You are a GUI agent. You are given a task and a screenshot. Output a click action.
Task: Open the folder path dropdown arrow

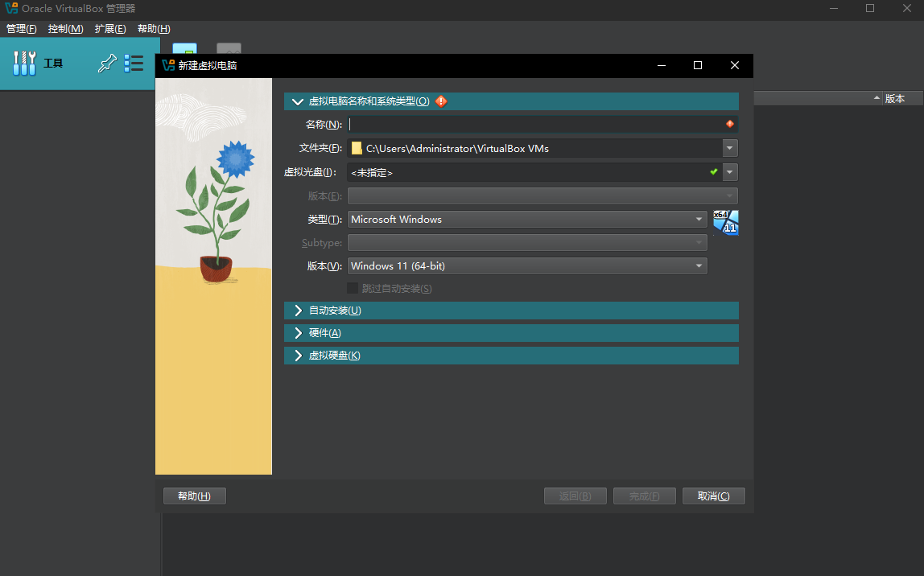(729, 148)
